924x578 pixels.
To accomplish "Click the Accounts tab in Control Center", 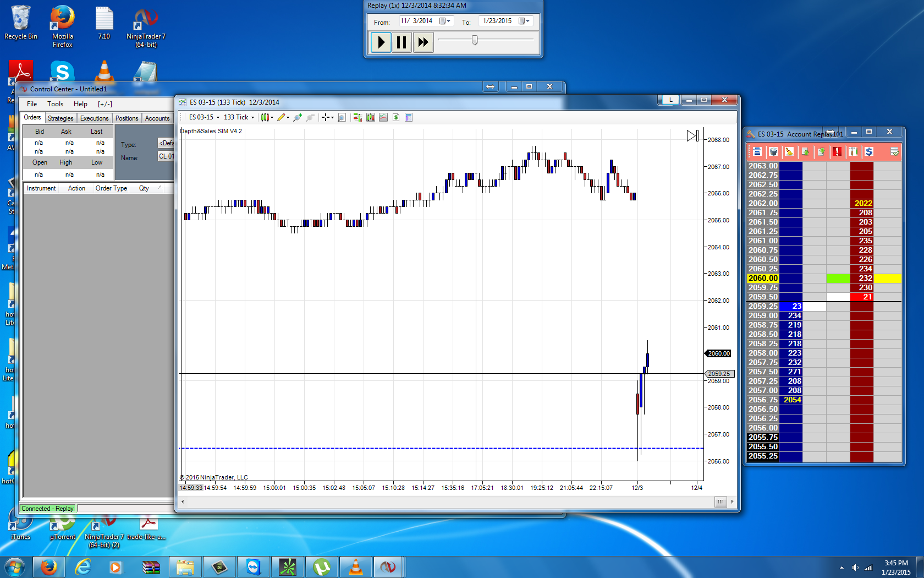I will click(157, 118).
